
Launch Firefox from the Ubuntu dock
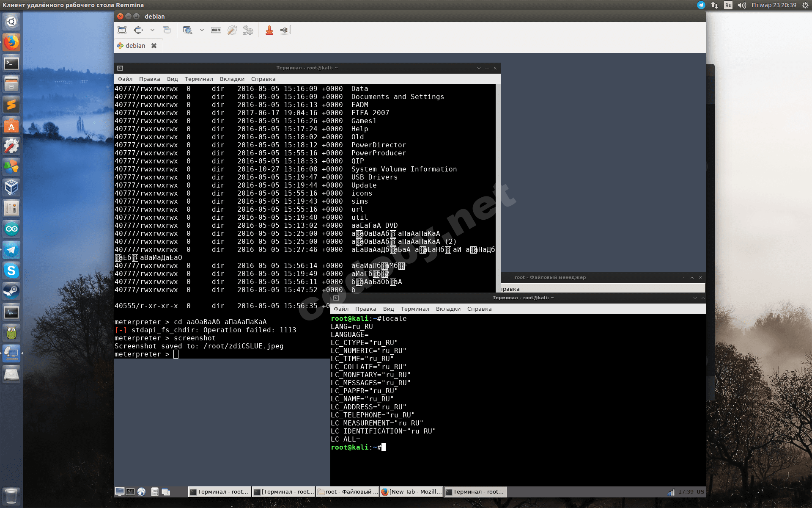11,42
